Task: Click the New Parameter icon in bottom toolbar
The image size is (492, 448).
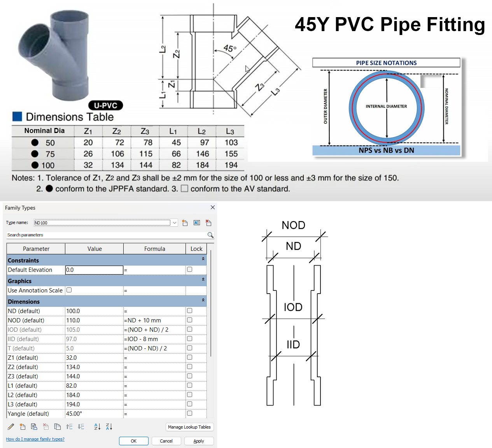Action: point(23,427)
